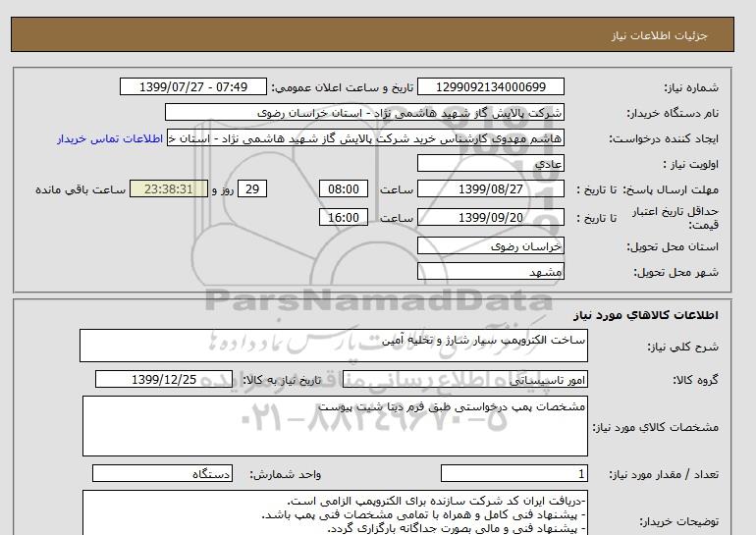756x535 pixels.
Task: Click the label مشخصات کالای مورد نیاز
Action: click(655, 427)
